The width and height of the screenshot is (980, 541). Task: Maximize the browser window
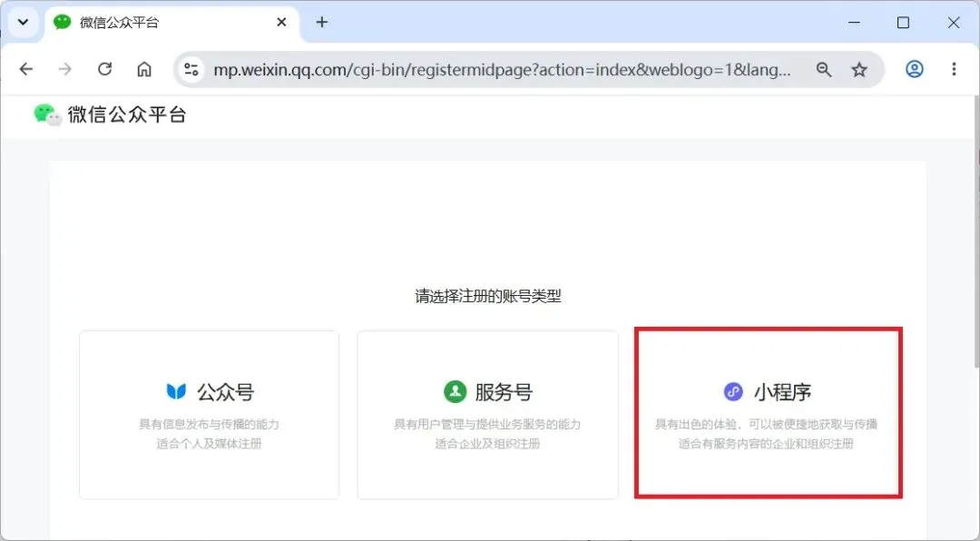point(903,23)
